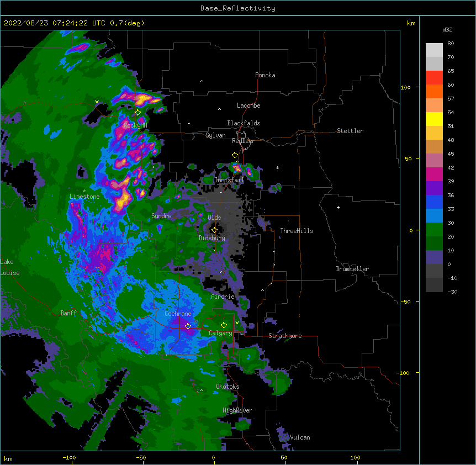
Task: Click the Innisfail label
Action: (x=229, y=180)
